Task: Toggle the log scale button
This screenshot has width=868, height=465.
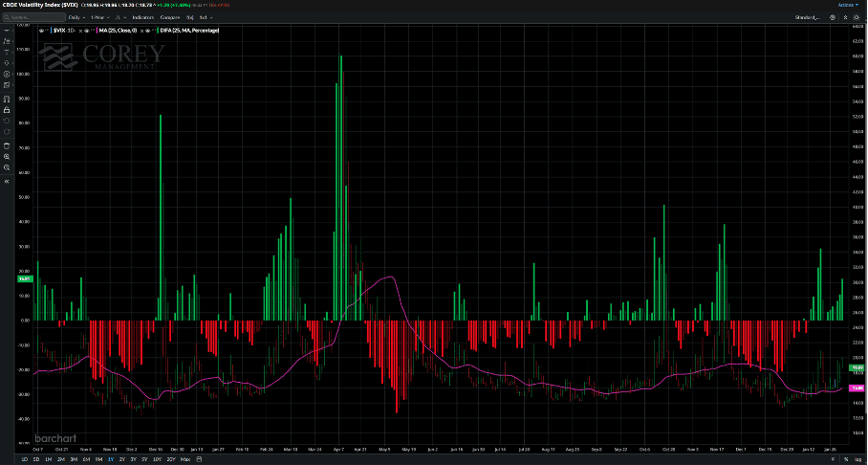Action: 857,459
